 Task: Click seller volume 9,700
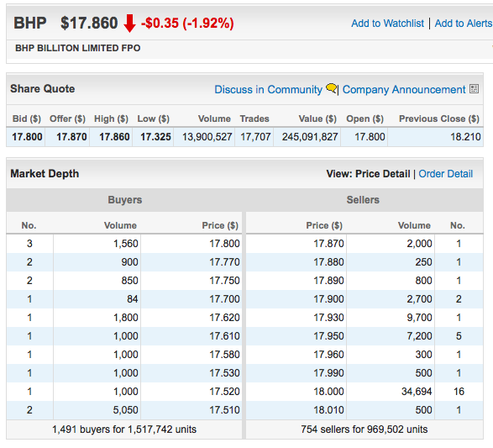[419, 318]
